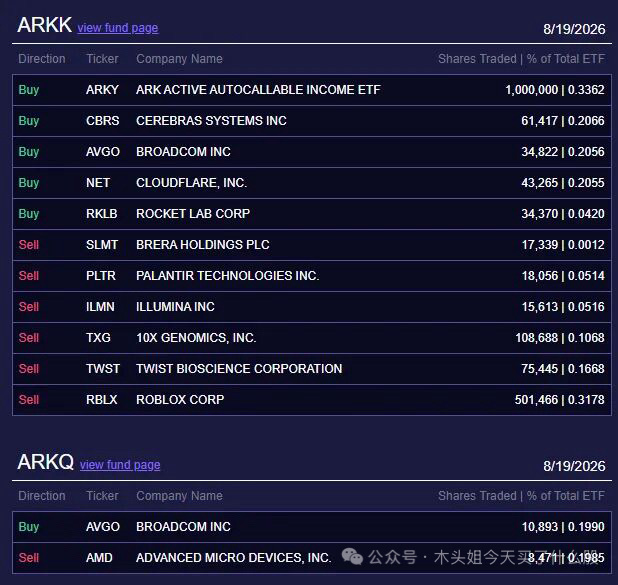The image size is (618, 585).
Task: Select the TWST ticker cell
Action: click(x=103, y=369)
